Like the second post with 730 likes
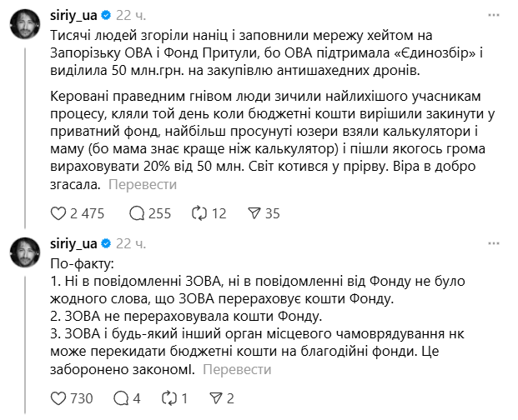Image resolution: width=518 pixels, height=420 pixels. click(x=58, y=398)
